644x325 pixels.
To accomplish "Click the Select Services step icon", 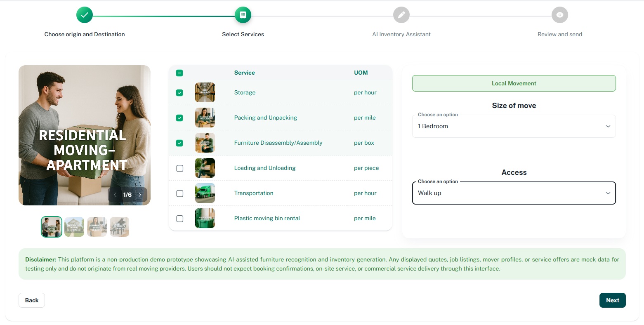I will click(x=243, y=15).
